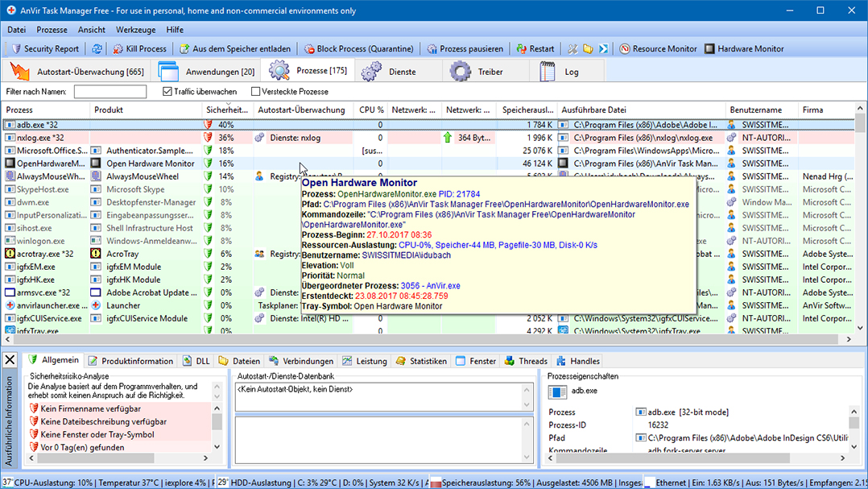Image resolution: width=868 pixels, height=489 pixels.
Task: Click the crossed tools icon in toolbar
Action: pos(572,48)
